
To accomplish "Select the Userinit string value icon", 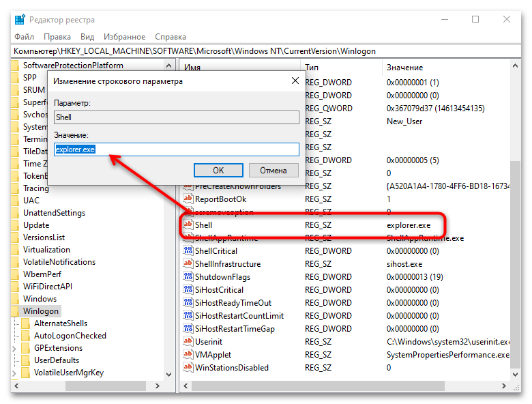I will click(x=188, y=341).
